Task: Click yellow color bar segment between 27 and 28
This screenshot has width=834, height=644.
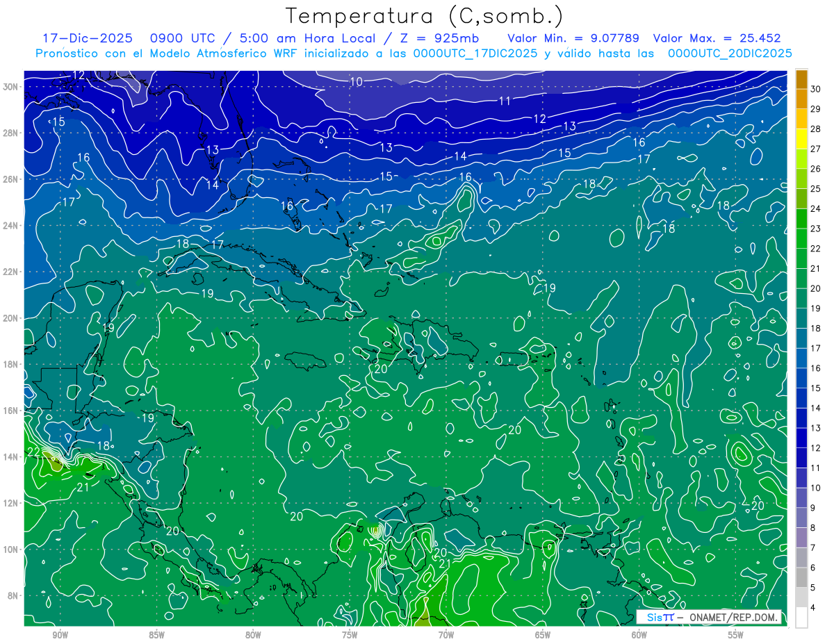Action: click(801, 139)
